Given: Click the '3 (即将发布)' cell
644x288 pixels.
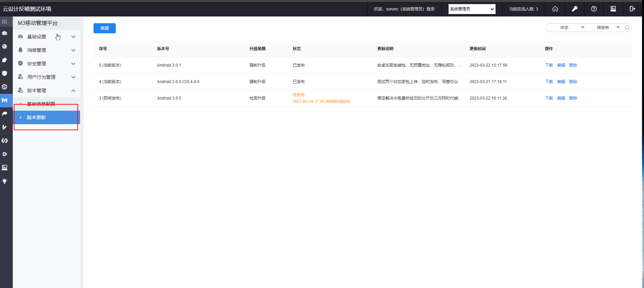Looking at the screenshot, I should (x=110, y=98).
